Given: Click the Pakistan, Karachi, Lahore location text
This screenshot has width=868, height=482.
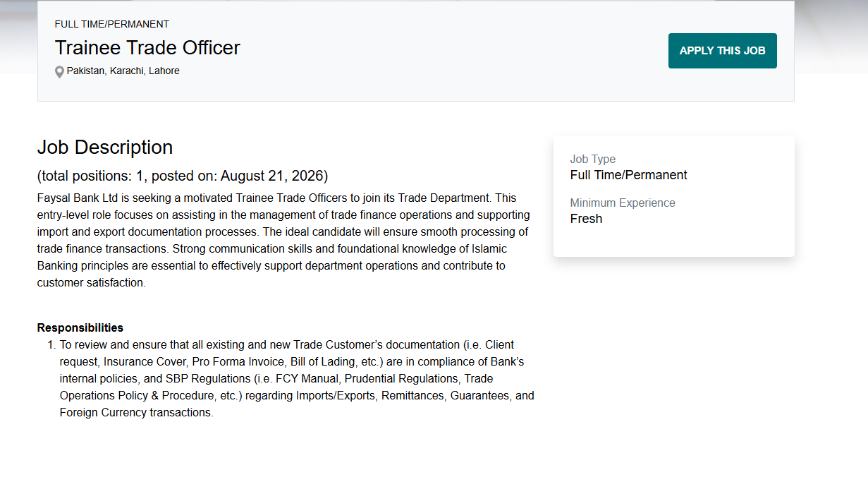Looking at the screenshot, I should point(123,71).
